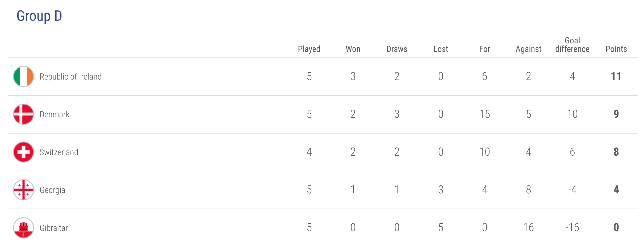644x249 pixels.
Task: Click the Group D heading
Action: click(39, 16)
